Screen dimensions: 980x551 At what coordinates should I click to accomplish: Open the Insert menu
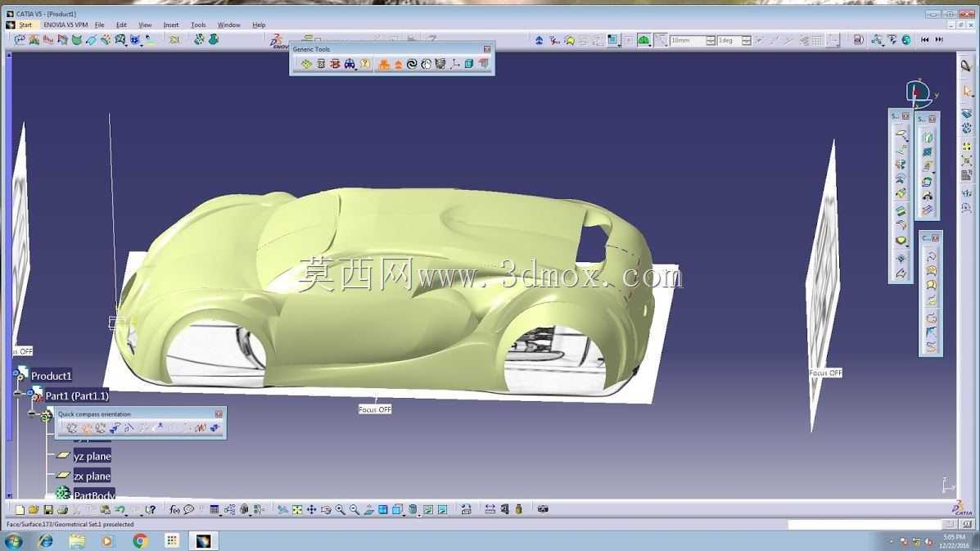click(170, 25)
